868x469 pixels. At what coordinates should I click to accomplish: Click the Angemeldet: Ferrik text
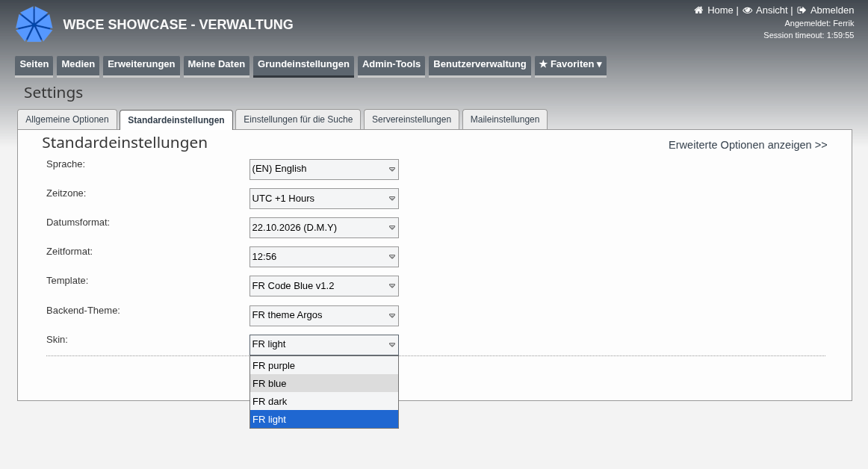[x=819, y=23]
